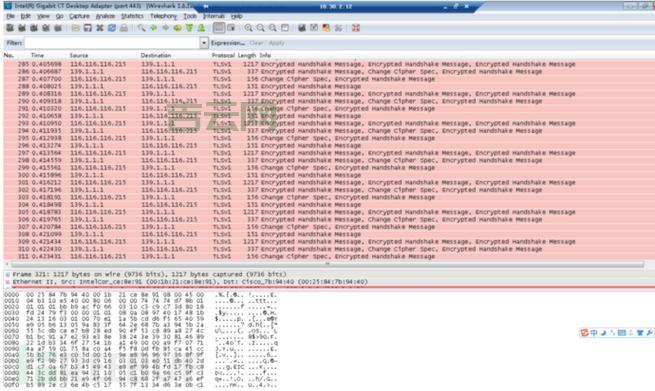Close the capture file X icon
The width and height of the screenshot is (655, 391).
click(100, 28)
